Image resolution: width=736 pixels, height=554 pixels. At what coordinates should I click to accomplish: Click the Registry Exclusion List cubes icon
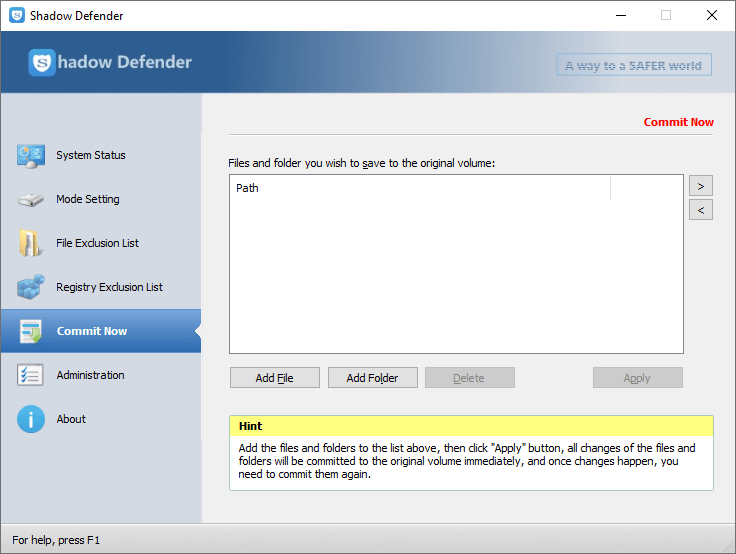(x=31, y=287)
